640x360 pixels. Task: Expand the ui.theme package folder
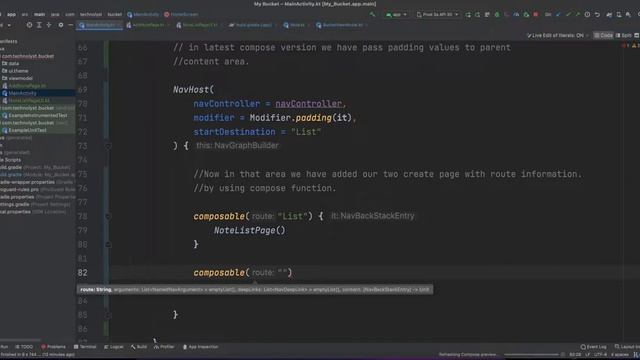(15, 71)
